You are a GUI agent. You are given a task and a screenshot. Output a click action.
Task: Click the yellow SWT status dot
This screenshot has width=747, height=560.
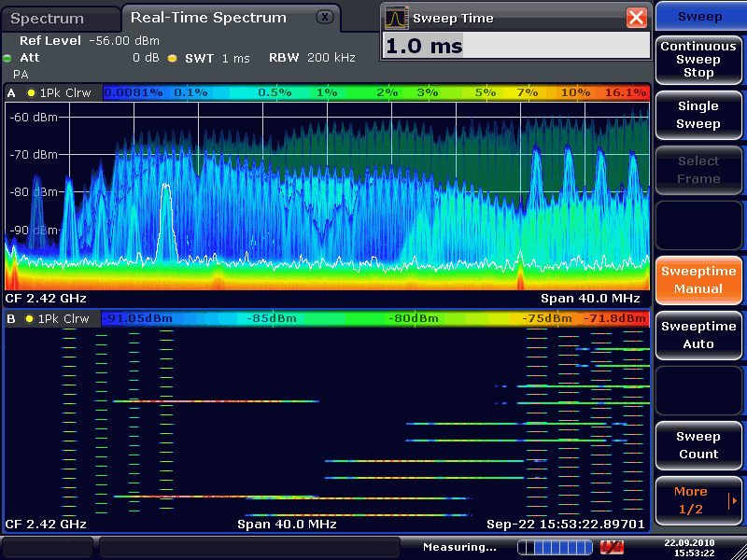[173, 59]
